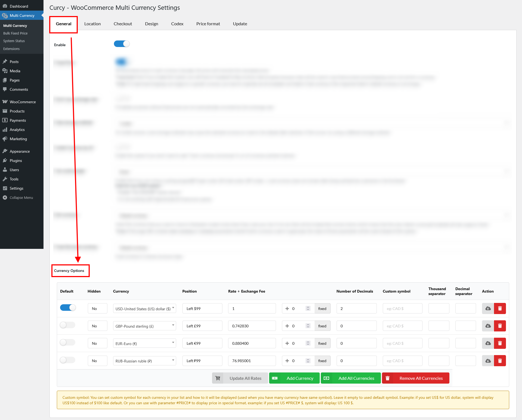Open the Position dropdown showing Left €99
Viewport: 522px width, 420px height.
point(202,343)
